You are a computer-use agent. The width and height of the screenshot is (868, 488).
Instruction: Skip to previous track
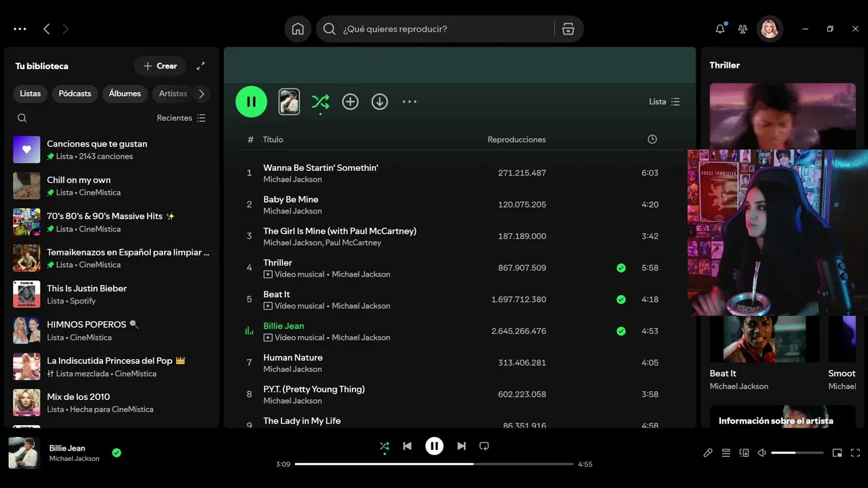point(407,446)
